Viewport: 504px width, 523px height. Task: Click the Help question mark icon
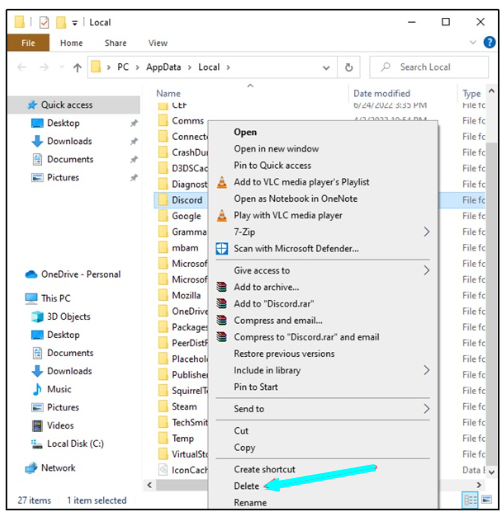pyautogui.click(x=489, y=43)
